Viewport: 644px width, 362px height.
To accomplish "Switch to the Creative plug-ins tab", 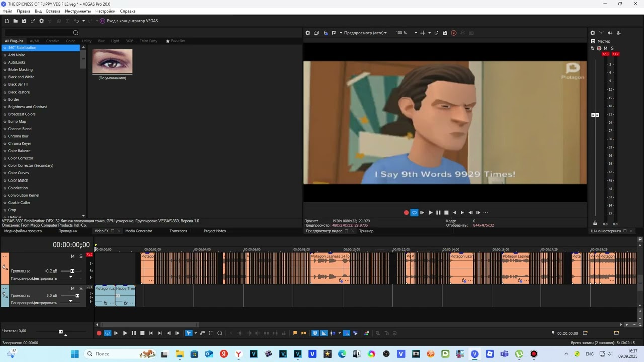I will [x=53, y=41].
